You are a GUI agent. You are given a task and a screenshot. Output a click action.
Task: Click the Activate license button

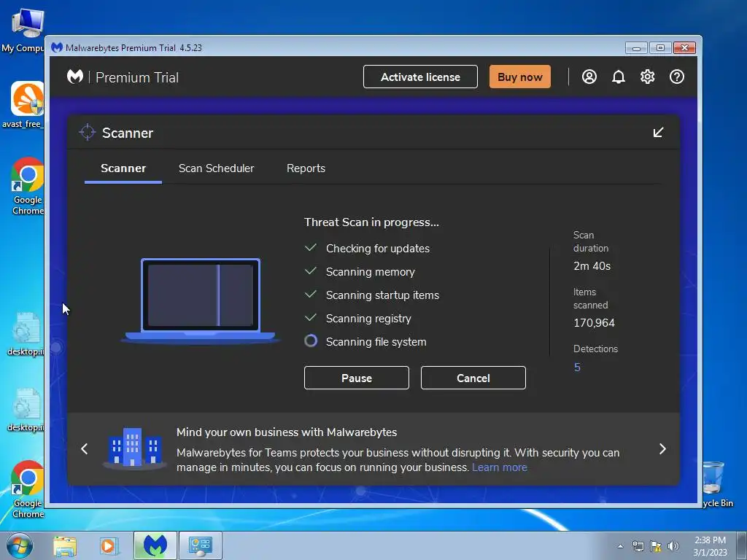click(420, 77)
